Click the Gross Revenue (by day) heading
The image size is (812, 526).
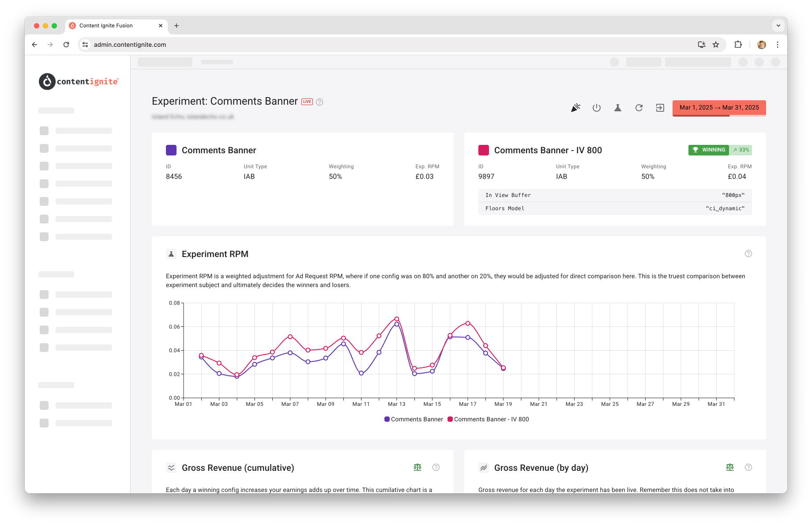point(541,468)
